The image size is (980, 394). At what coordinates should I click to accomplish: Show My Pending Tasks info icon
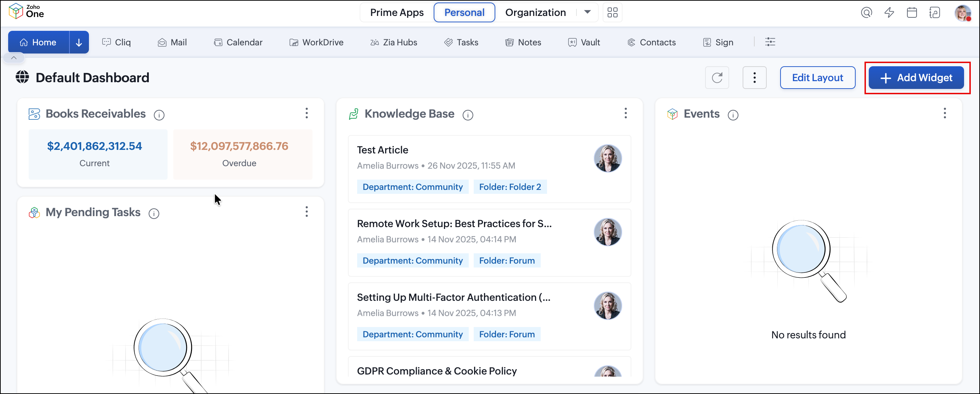click(x=154, y=213)
